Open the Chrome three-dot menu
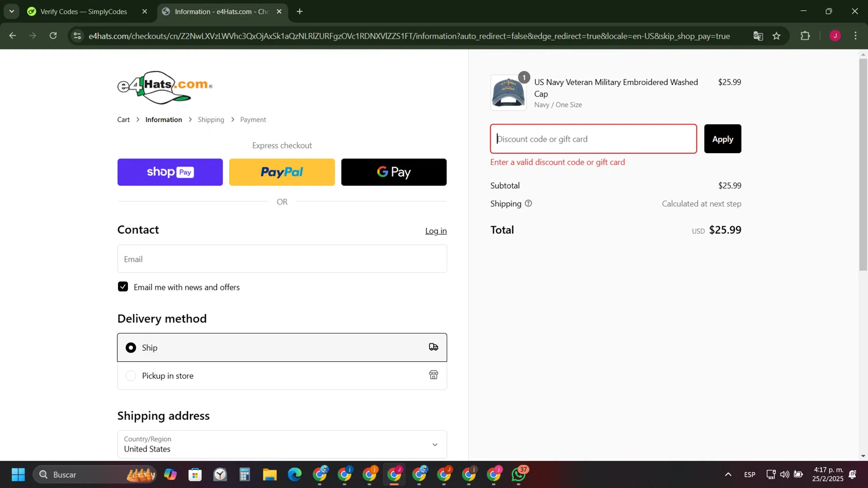The height and width of the screenshot is (488, 868). click(x=855, y=36)
